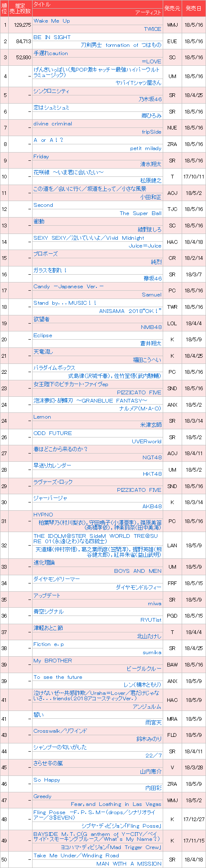This screenshot has height=868, width=206.
Task: Click 'Fiction e.p' title link
Action: click(x=49, y=644)
